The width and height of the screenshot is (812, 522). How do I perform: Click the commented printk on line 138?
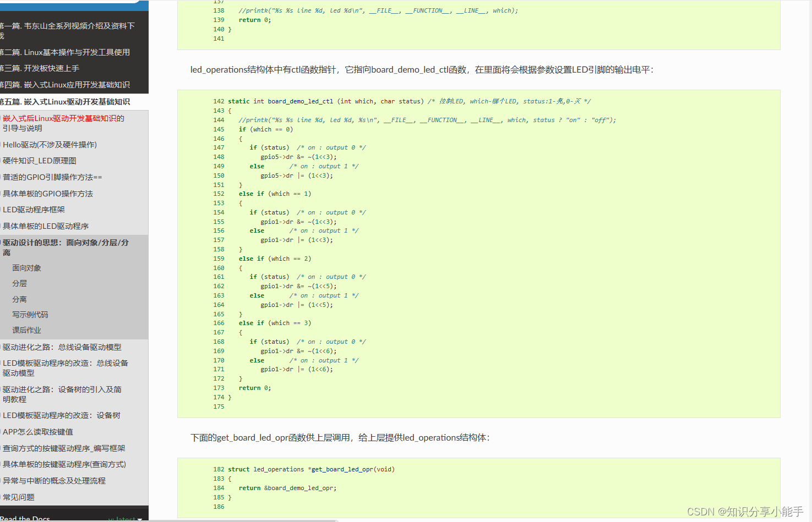click(378, 10)
